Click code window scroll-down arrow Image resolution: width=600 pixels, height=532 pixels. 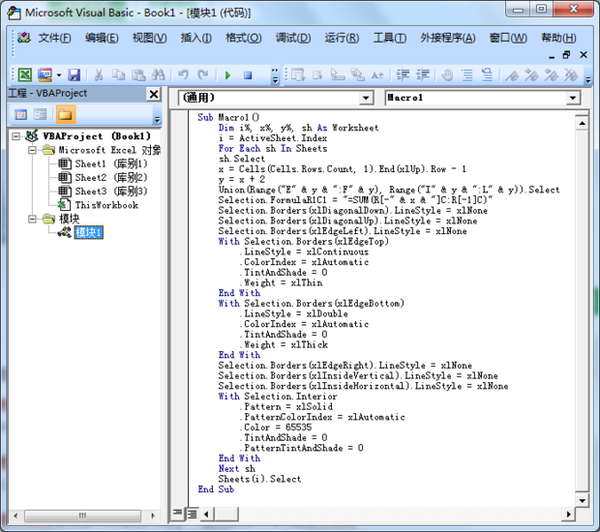(x=582, y=500)
